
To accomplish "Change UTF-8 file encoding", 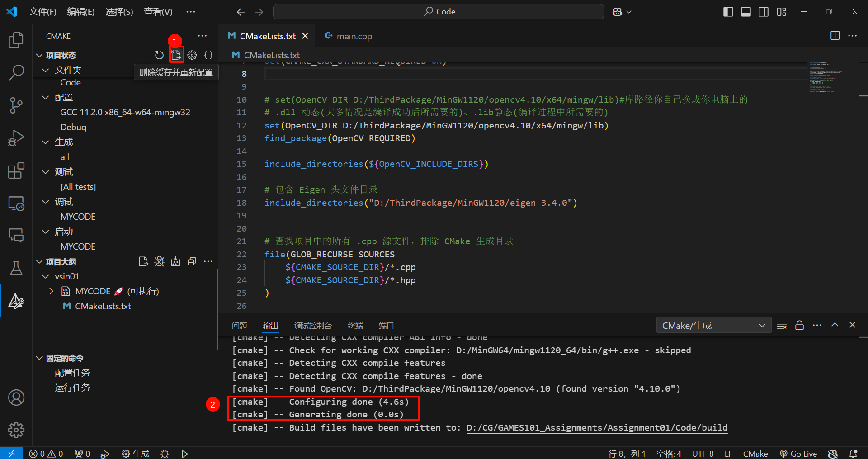I will [x=703, y=454].
